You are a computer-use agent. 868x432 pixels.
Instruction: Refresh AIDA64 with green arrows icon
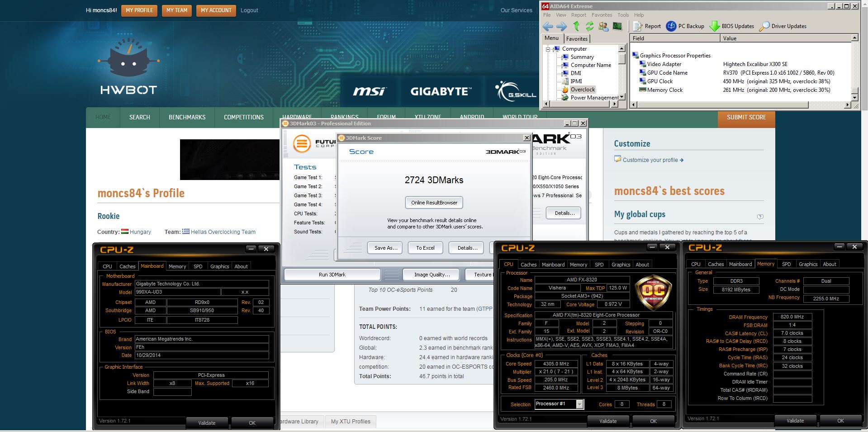(x=589, y=26)
